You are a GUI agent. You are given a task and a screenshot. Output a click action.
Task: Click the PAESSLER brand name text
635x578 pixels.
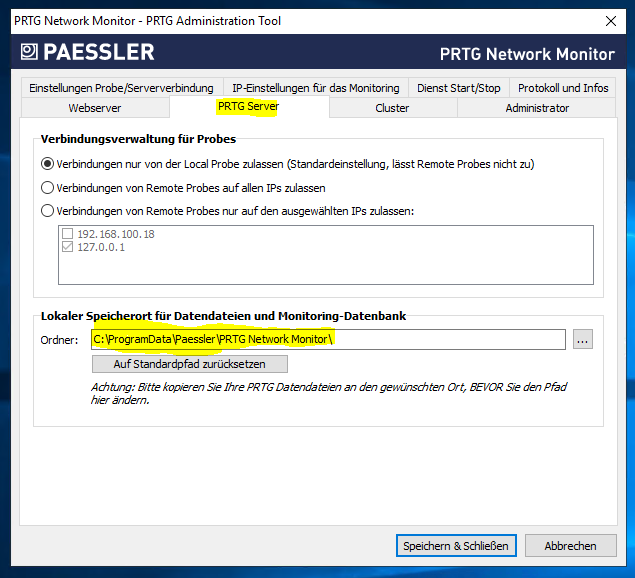pyautogui.click(x=99, y=52)
